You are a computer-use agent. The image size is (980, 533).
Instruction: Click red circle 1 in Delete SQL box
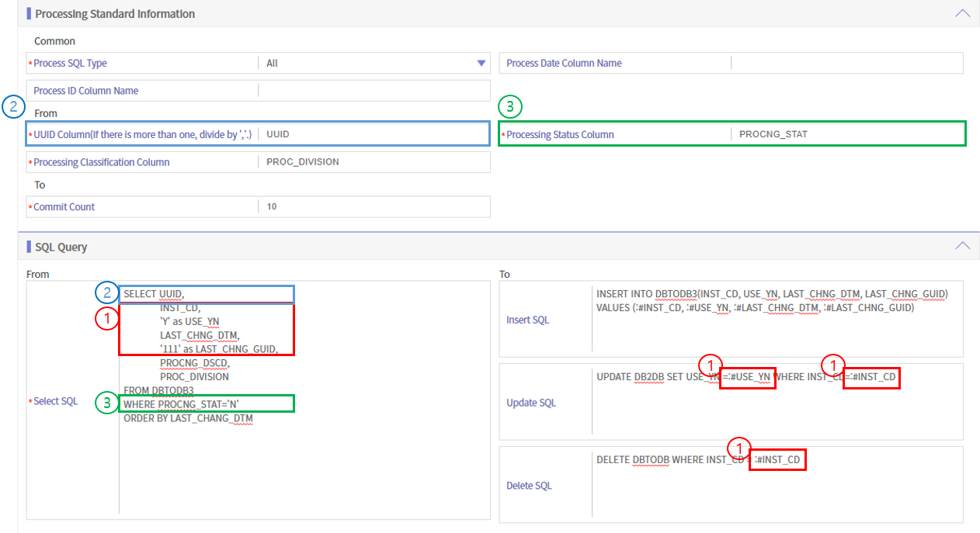click(738, 448)
